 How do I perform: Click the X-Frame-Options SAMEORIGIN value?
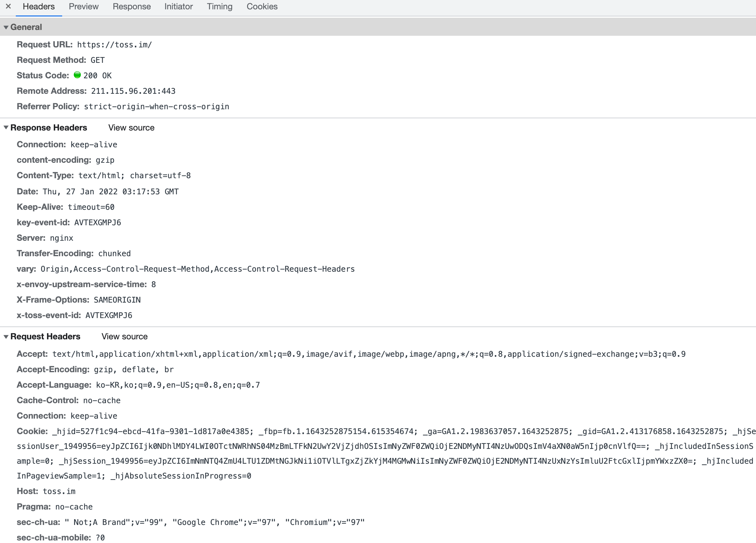pyautogui.click(x=117, y=300)
